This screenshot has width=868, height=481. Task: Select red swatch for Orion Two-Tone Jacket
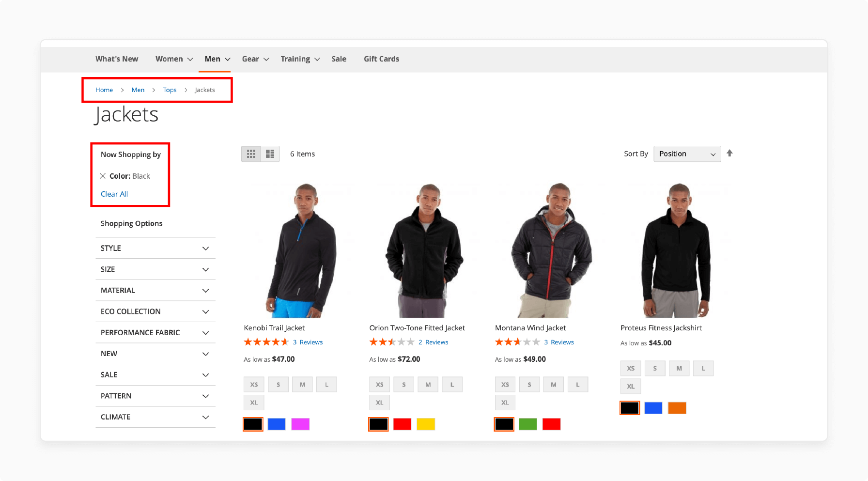click(402, 424)
